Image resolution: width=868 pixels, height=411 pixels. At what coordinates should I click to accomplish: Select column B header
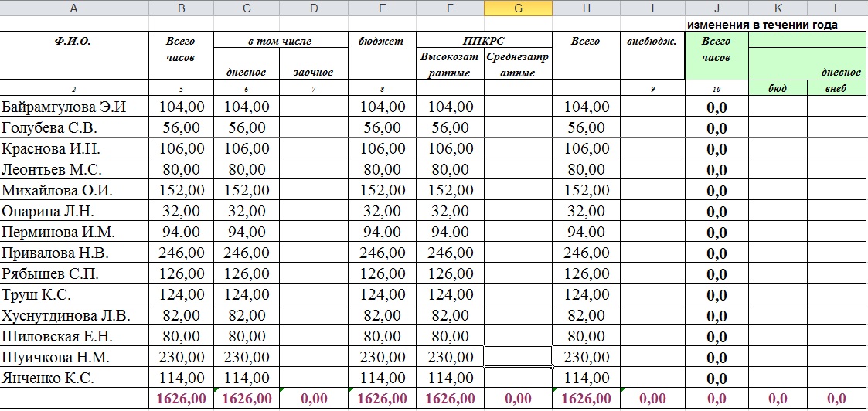coord(181,8)
